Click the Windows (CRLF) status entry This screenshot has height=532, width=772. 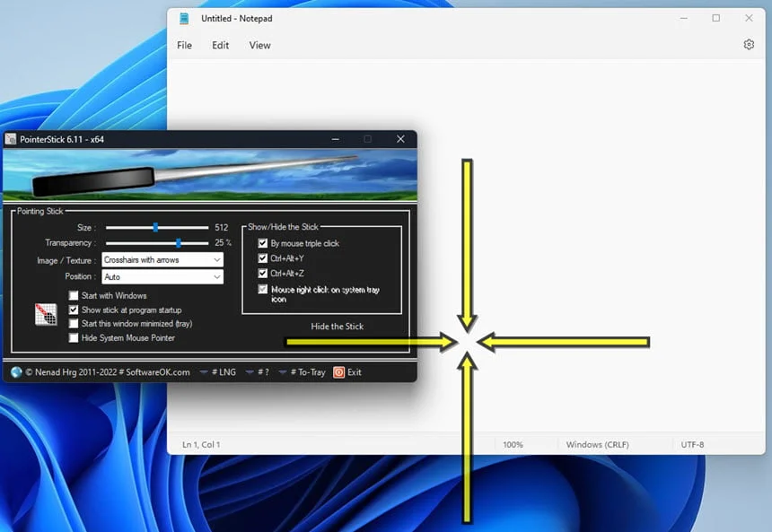(x=597, y=444)
